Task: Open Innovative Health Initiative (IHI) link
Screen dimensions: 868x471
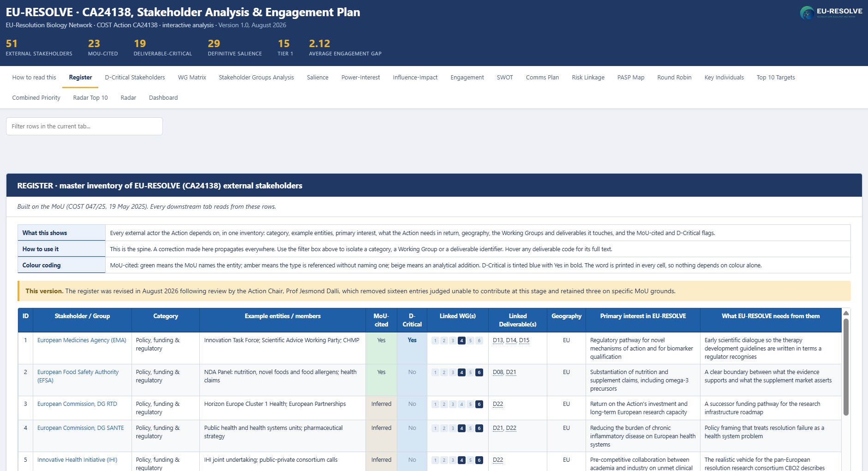Action: 78,460
